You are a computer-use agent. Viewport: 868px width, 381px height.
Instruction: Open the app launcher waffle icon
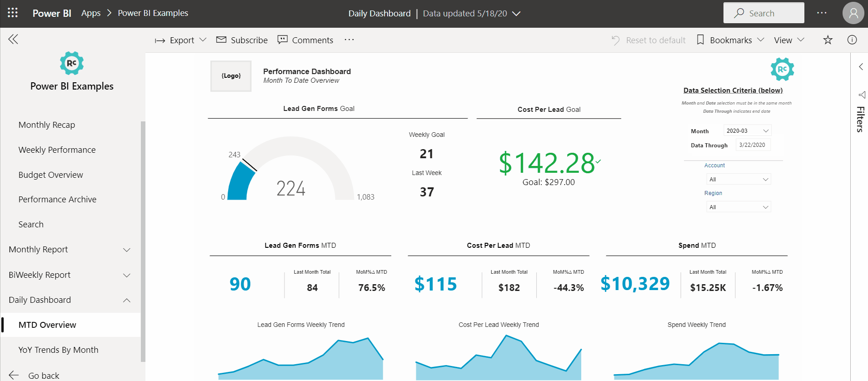coord(13,13)
